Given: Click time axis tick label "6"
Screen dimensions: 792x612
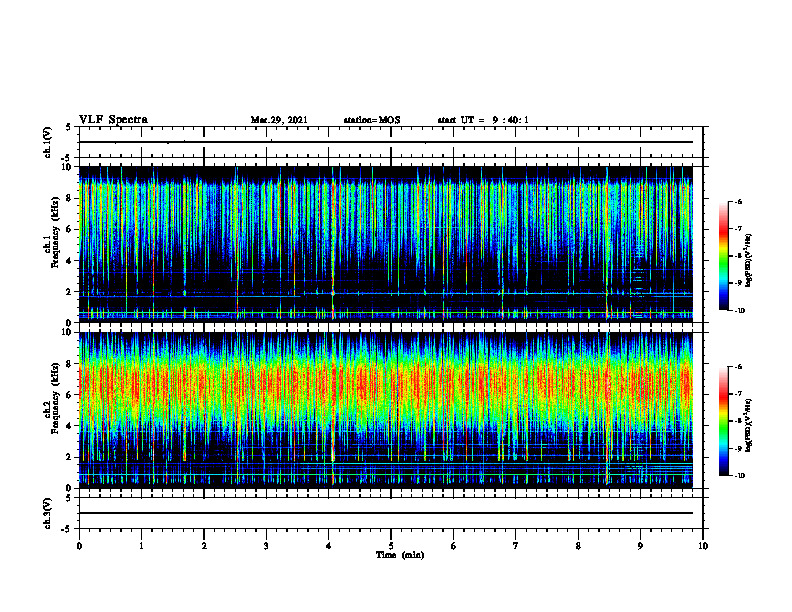Looking at the screenshot, I should [454, 546].
